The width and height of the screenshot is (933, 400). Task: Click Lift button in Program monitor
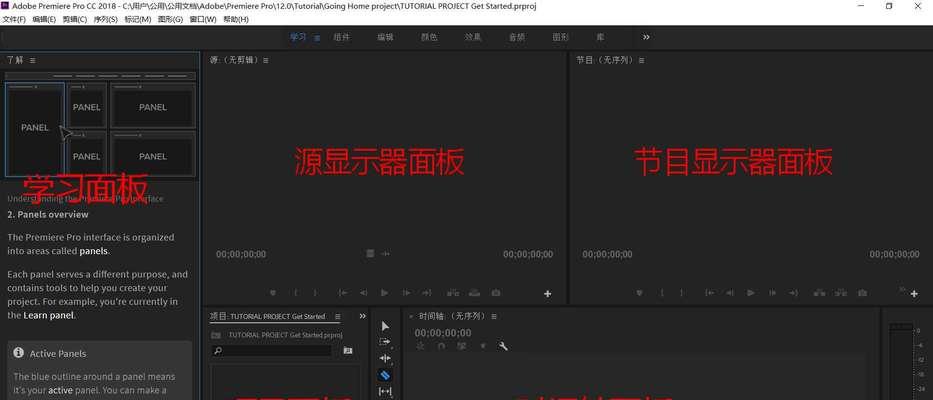(819, 293)
